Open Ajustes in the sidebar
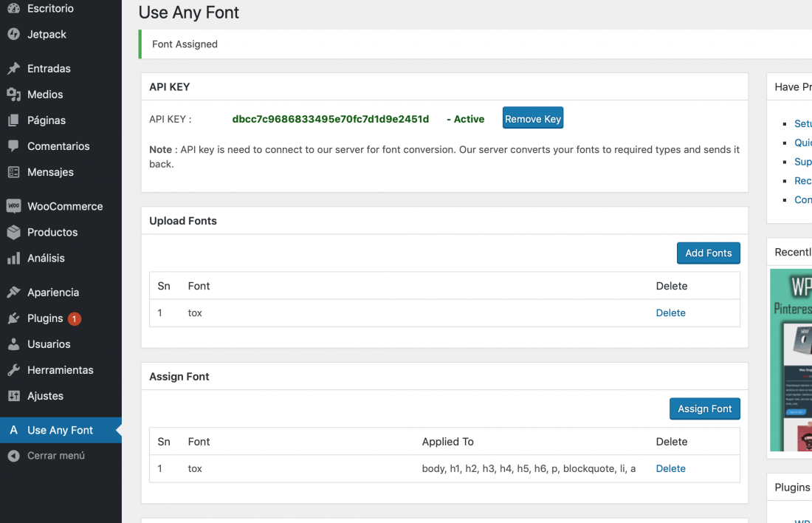812x523 pixels. (x=46, y=396)
